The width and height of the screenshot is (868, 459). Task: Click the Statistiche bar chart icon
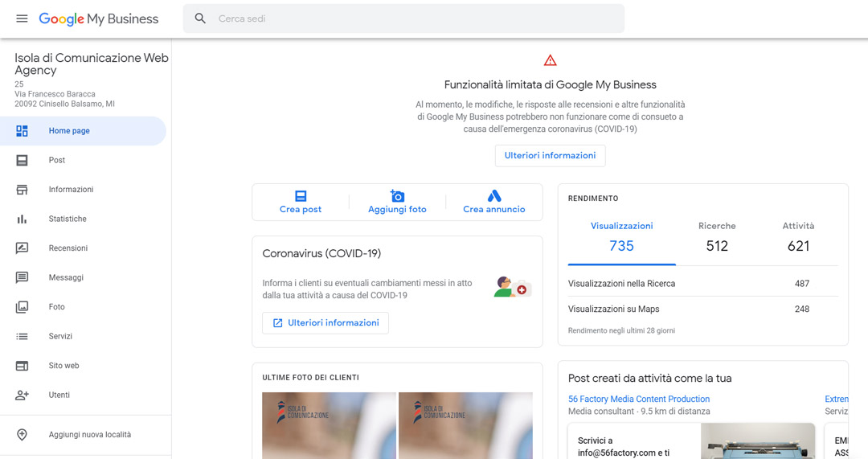coord(22,219)
